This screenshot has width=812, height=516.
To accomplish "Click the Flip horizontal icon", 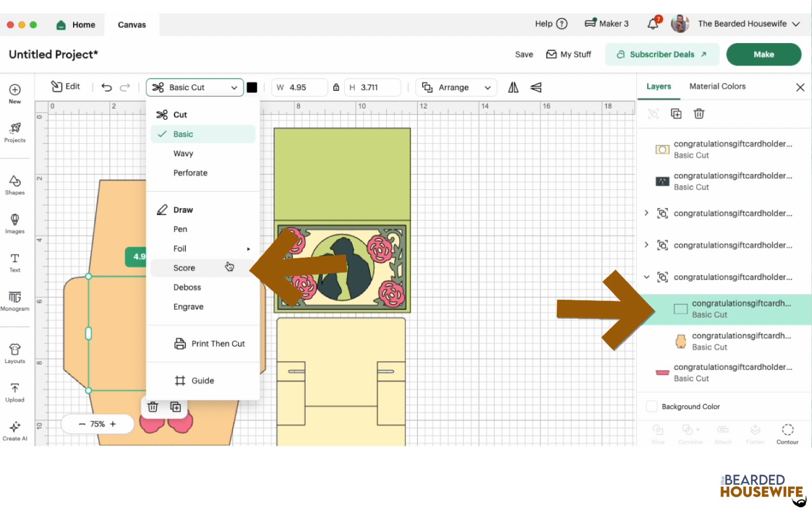I will pos(513,87).
